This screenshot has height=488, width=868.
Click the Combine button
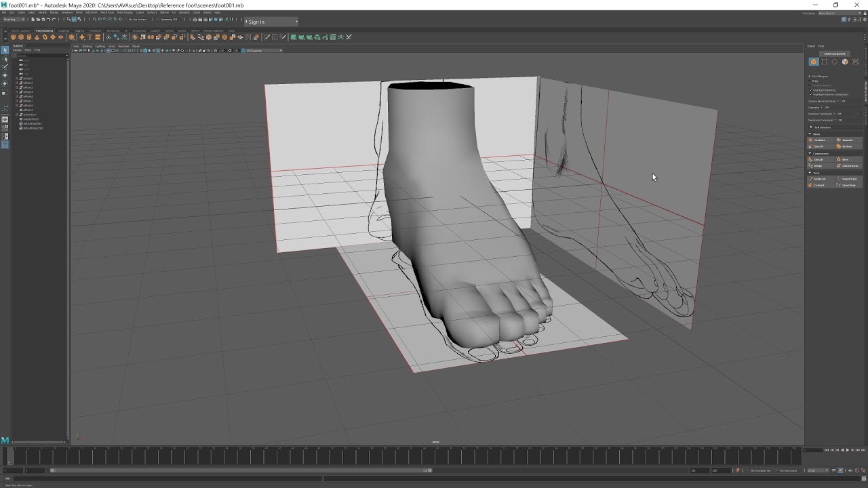click(x=822, y=140)
